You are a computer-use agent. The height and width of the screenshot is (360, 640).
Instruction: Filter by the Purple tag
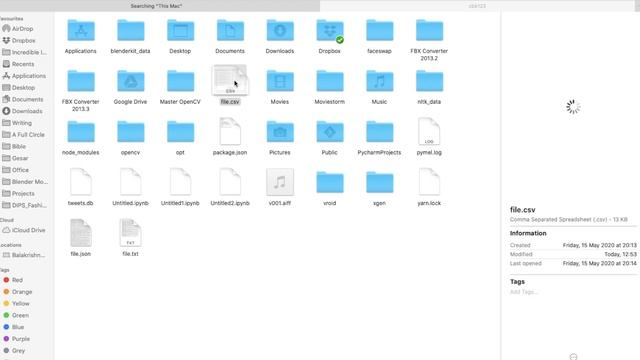point(17,339)
